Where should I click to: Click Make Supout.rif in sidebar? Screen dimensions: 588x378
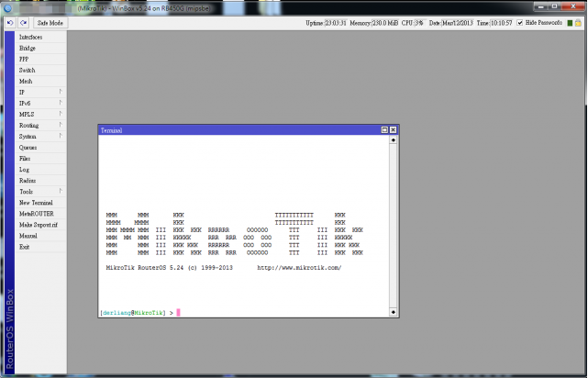(x=40, y=225)
